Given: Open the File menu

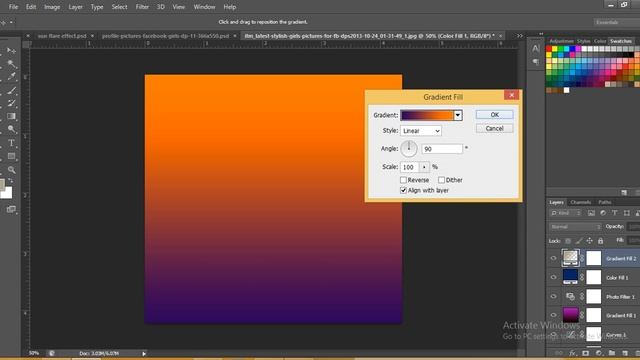Looking at the screenshot, I should click(x=13, y=7).
